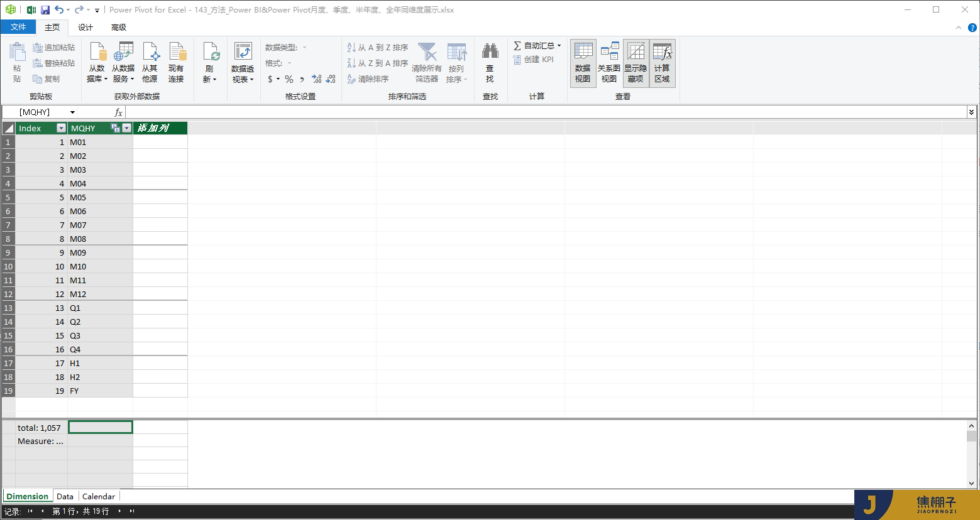Select the Dimension sheet tab
The image size is (980, 520).
[x=28, y=496]
